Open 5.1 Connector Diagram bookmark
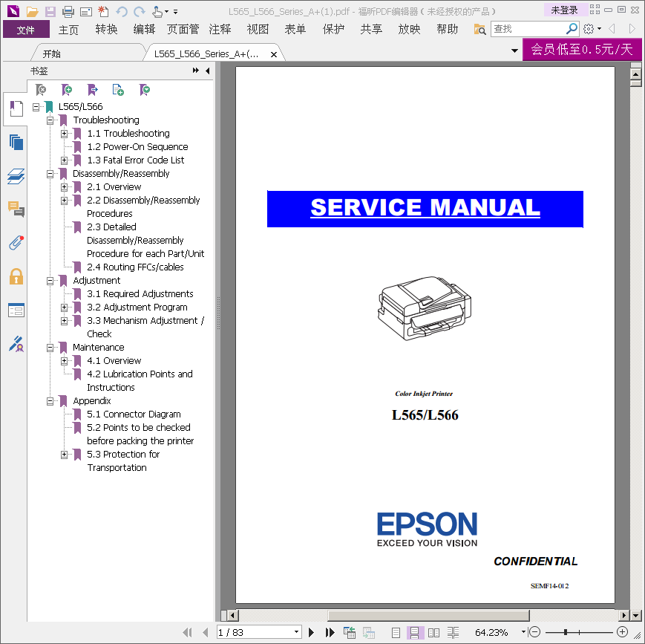Screen dimensions: 645x644 coord(134,414)
